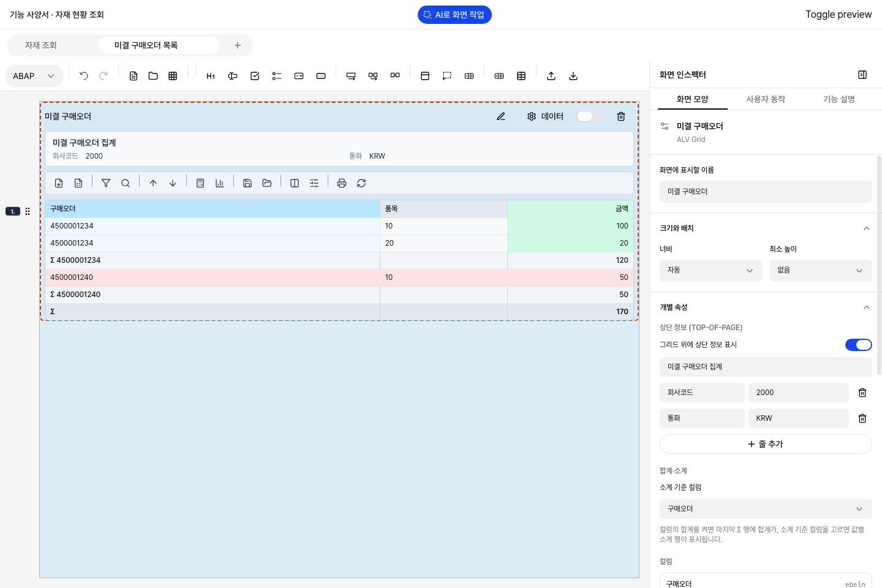Open the 최소 높이 dropdown set to 없음
The height and width of the screenshot is (588, 882).
(821, 271)
